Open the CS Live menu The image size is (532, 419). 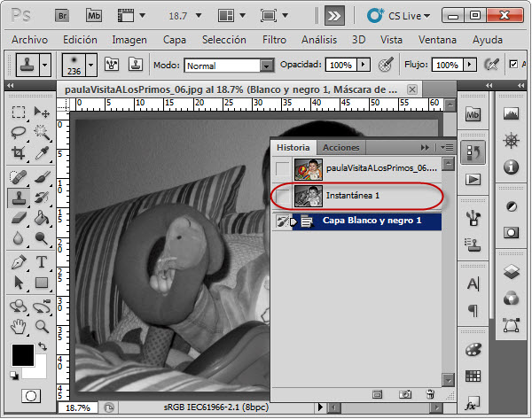pos(399,16)
